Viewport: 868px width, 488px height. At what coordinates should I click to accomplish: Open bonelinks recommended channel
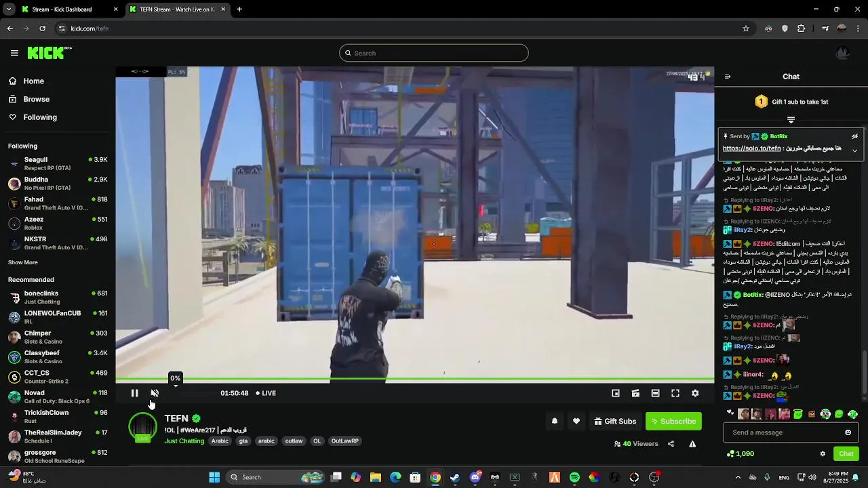[x=58, y=298]
